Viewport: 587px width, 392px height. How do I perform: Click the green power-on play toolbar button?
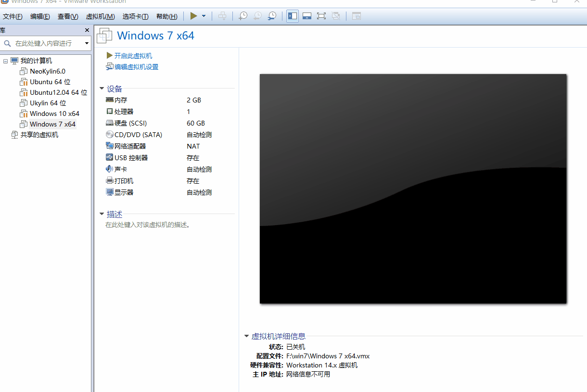193,16
